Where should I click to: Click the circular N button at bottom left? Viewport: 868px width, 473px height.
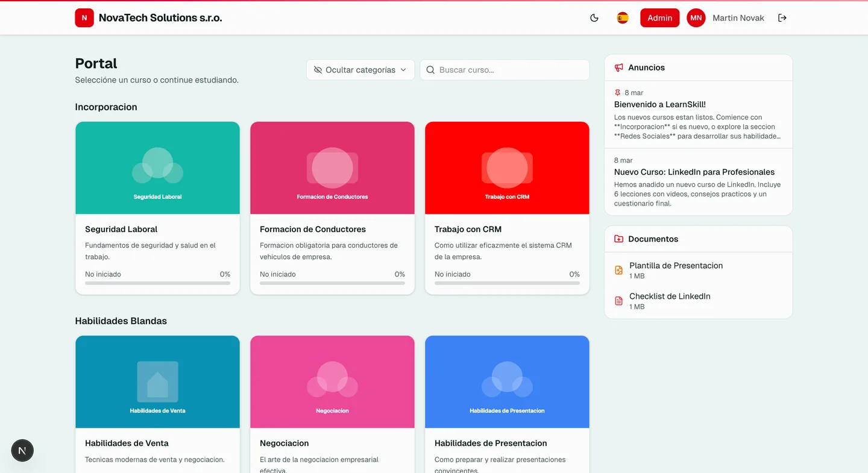coord(22,450)
